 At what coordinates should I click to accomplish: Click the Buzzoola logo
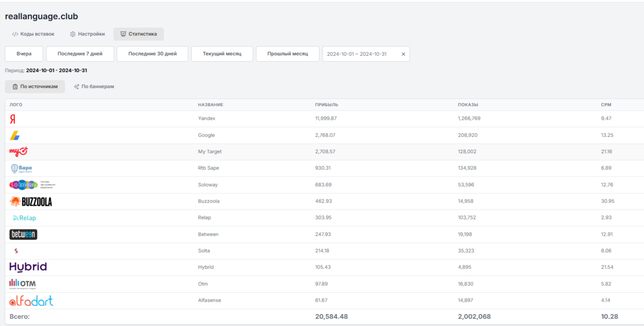[31, 202]
